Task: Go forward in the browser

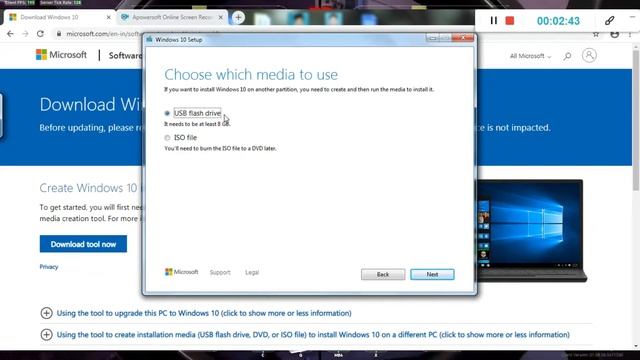Action: [25, 34]
